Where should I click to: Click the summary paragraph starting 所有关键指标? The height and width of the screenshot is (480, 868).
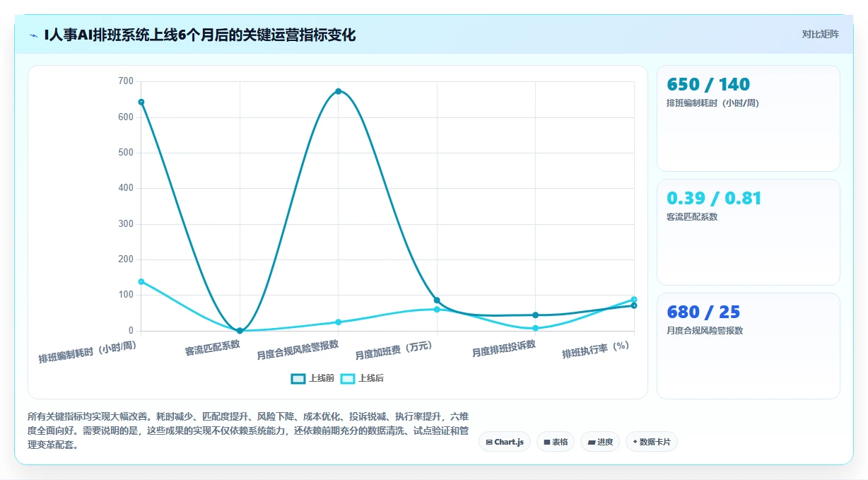tap(248, 431)
